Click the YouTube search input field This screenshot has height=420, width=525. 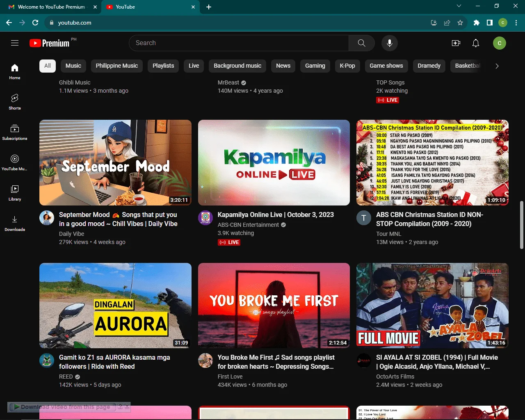point(239,43)
